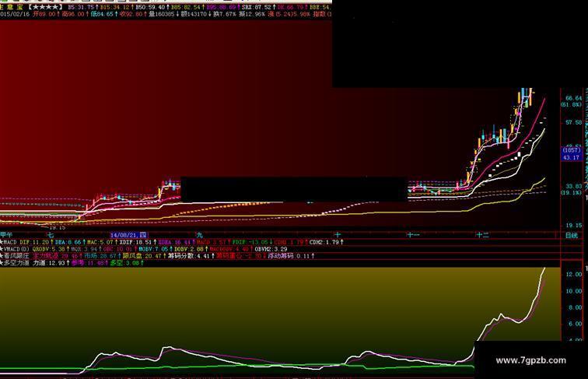Click the 19.15 price axis label on the right

click(573, 226)
